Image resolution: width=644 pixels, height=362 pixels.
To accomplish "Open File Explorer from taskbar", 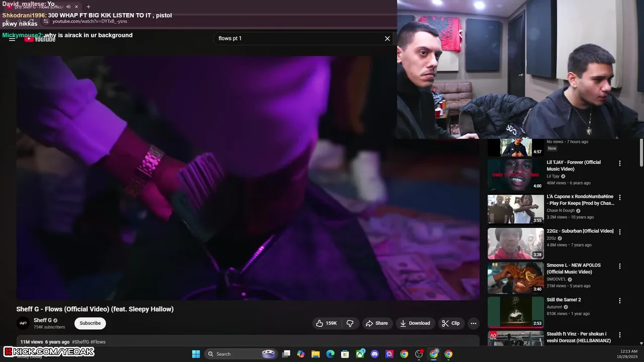I will coord(315,354).
